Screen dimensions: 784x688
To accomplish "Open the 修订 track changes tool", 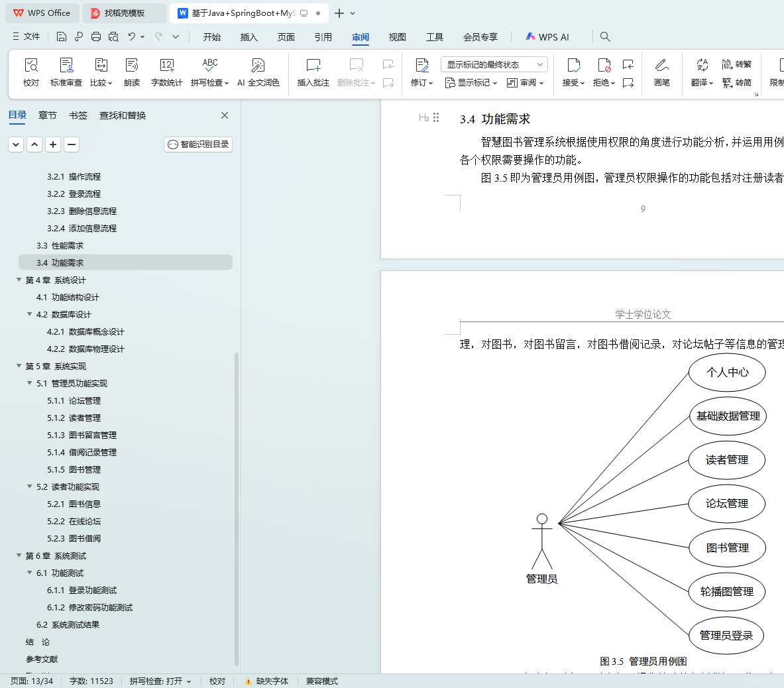I will pyautogui.click(x=421, y=72).
